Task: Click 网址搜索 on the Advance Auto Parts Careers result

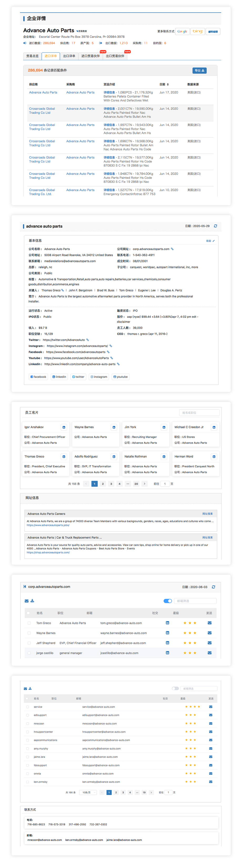Action: (x=207, y=514)
